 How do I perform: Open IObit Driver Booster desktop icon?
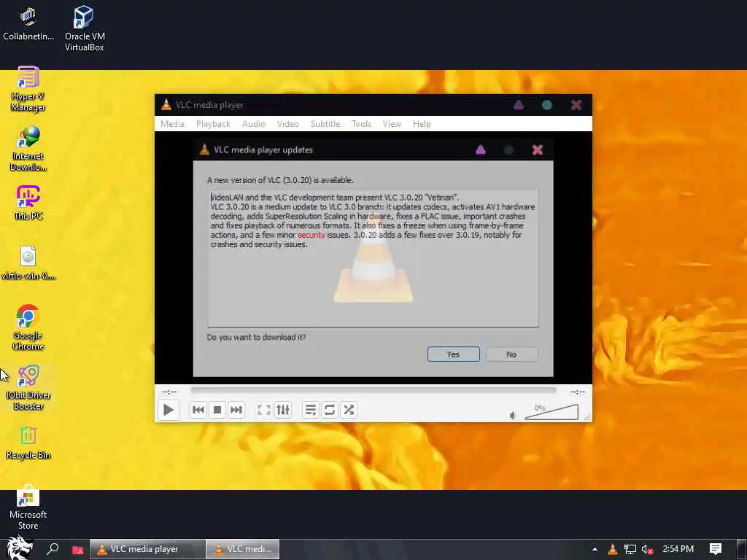click(x=28, y=388)
